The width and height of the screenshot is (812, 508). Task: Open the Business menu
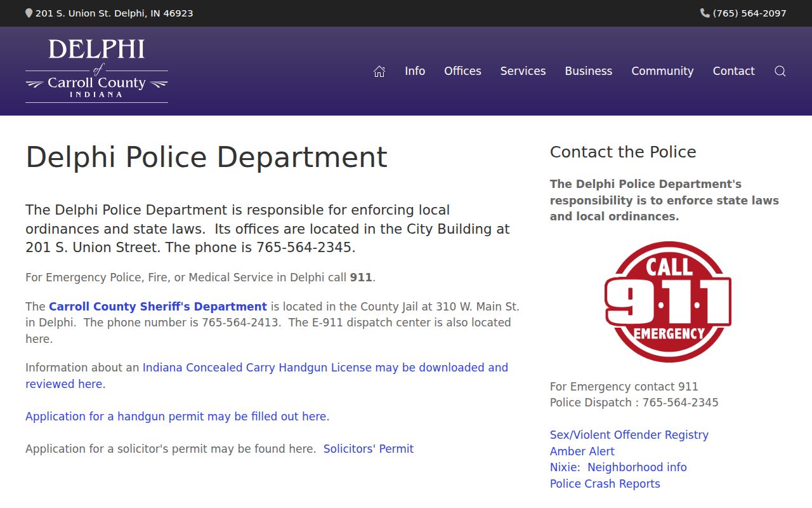[589, 71]
